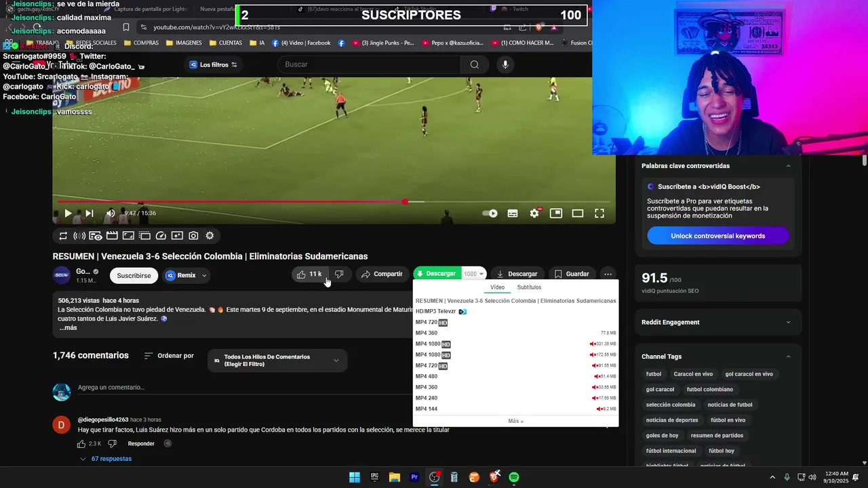This screenshot has height=488, width=868.
Task: Open the COMPRAS bookmarks folder
Action: (140, 43)
